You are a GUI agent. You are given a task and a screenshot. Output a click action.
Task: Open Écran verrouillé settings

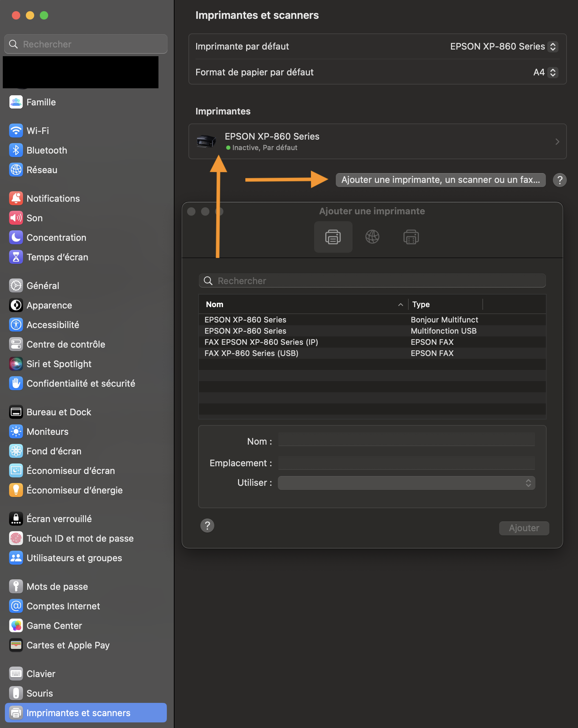pyautogui.click(x=86, y=519)
